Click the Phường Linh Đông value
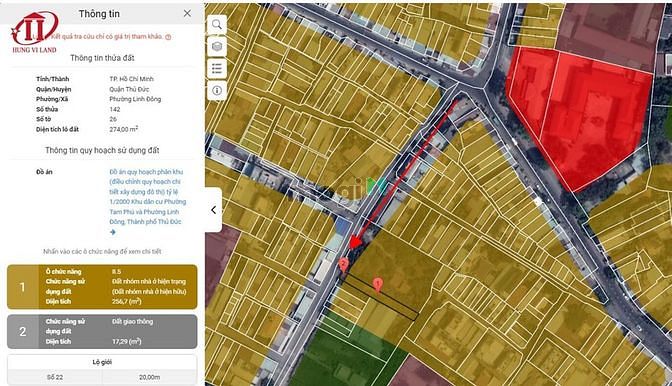Image resolution: width=672 pixels, height=386 pixels. click(x=135, y=99)
